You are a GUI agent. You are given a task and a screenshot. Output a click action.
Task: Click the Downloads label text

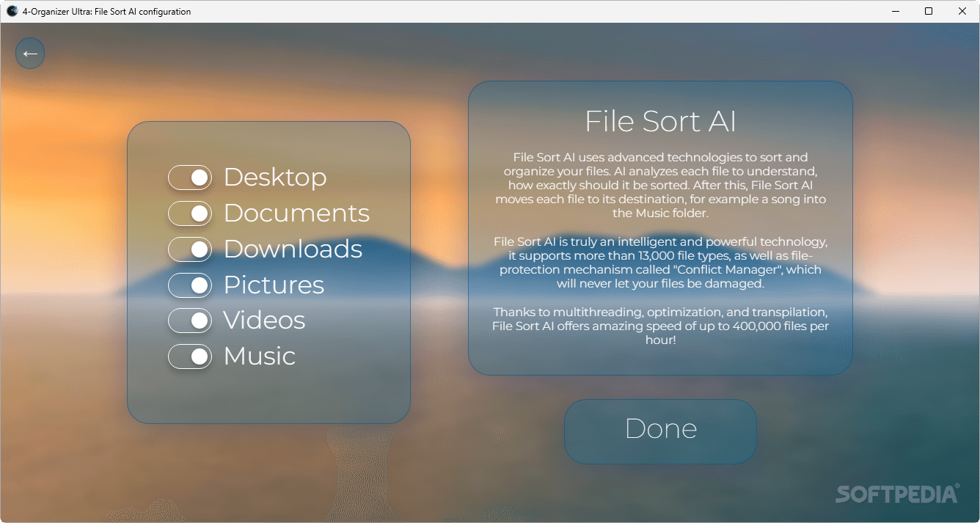[x=293, y=249]
